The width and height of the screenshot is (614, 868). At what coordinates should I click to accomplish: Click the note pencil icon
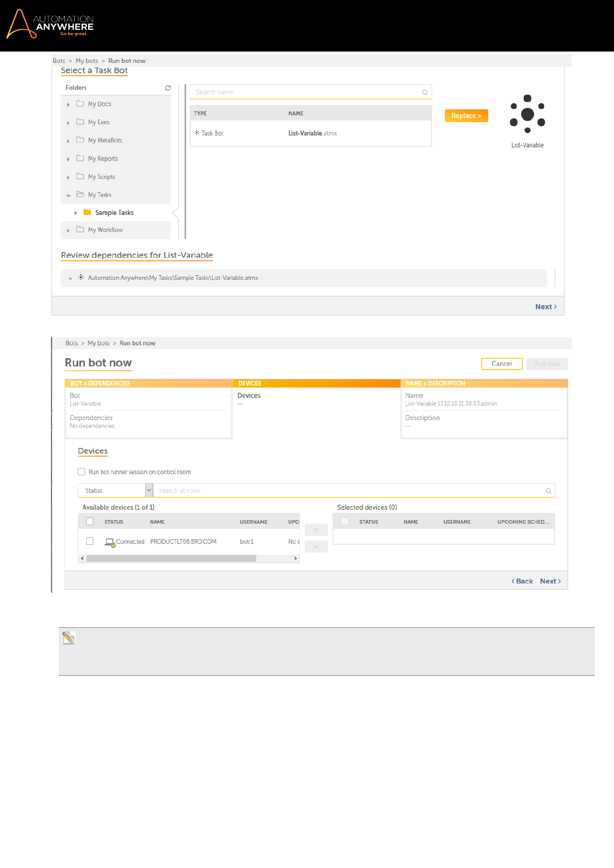(x=69, y=638)
